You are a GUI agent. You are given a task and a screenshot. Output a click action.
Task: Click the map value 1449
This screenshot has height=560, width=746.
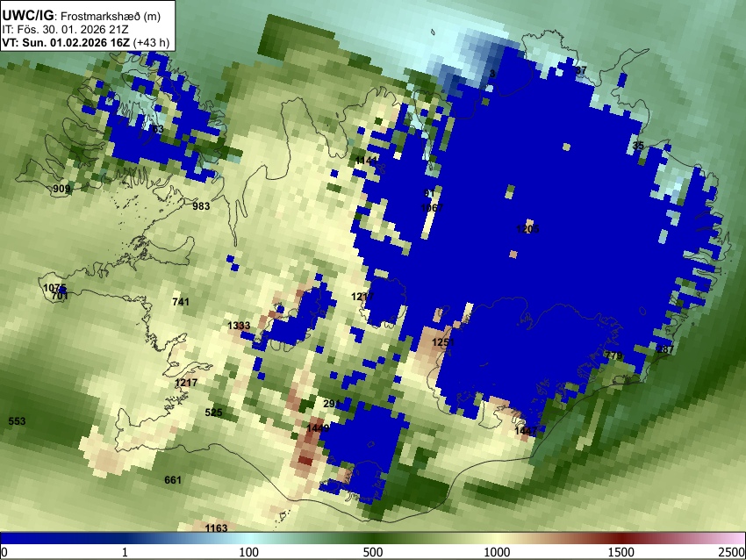pos(318,428)
